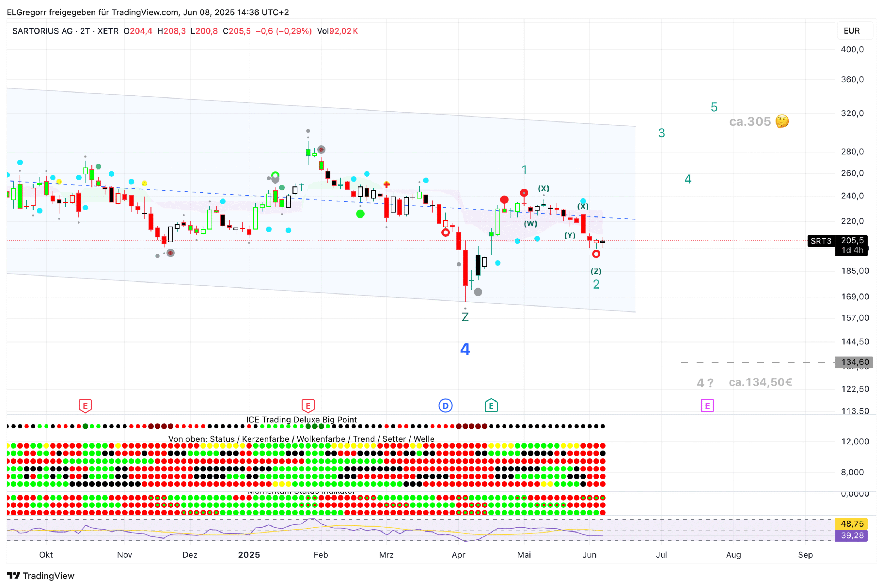Click the TradingView logo at bottom left
883x588 pixels.
[41, 576]
